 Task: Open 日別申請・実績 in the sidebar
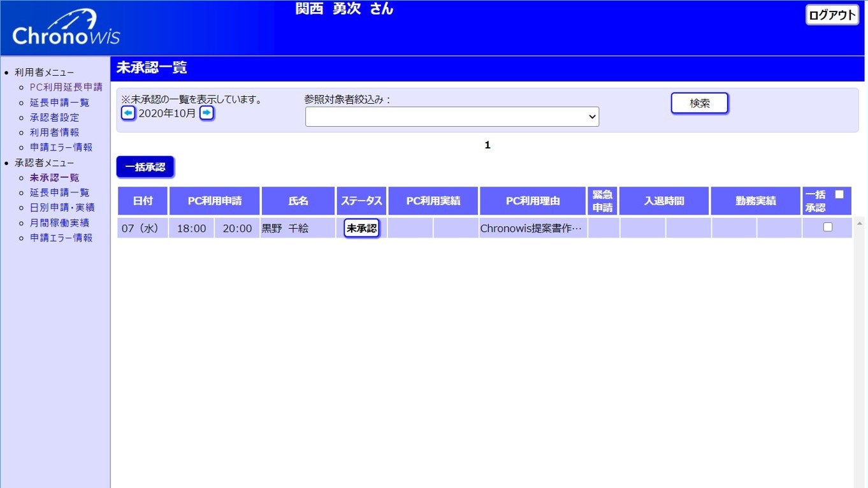[62, 208]
